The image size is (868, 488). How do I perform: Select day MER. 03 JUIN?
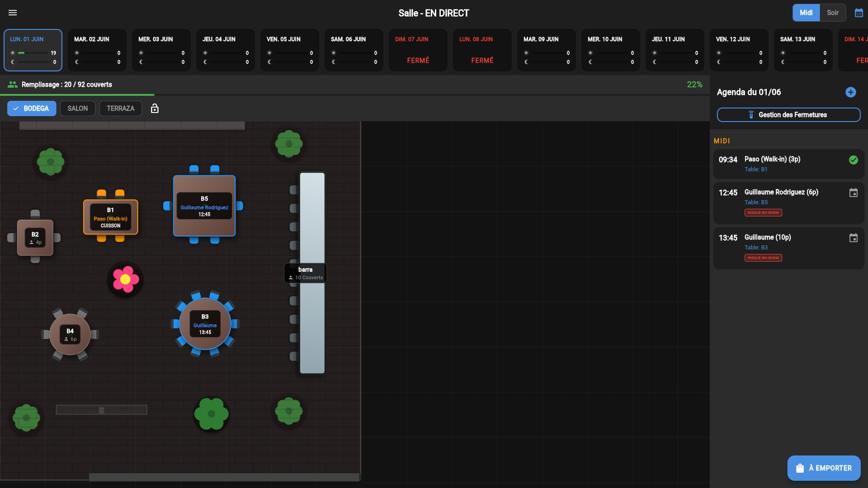tap(161, 50)
